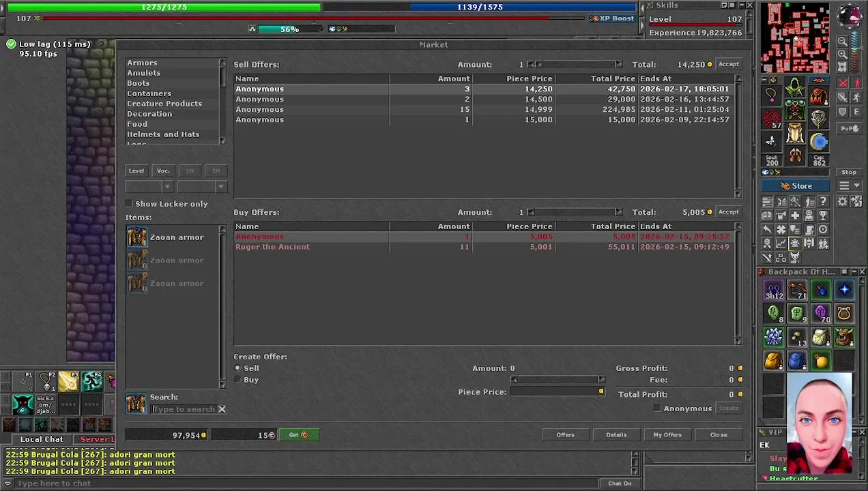
Task: Click the Piece Price input field
Action: tap(558, 392)
